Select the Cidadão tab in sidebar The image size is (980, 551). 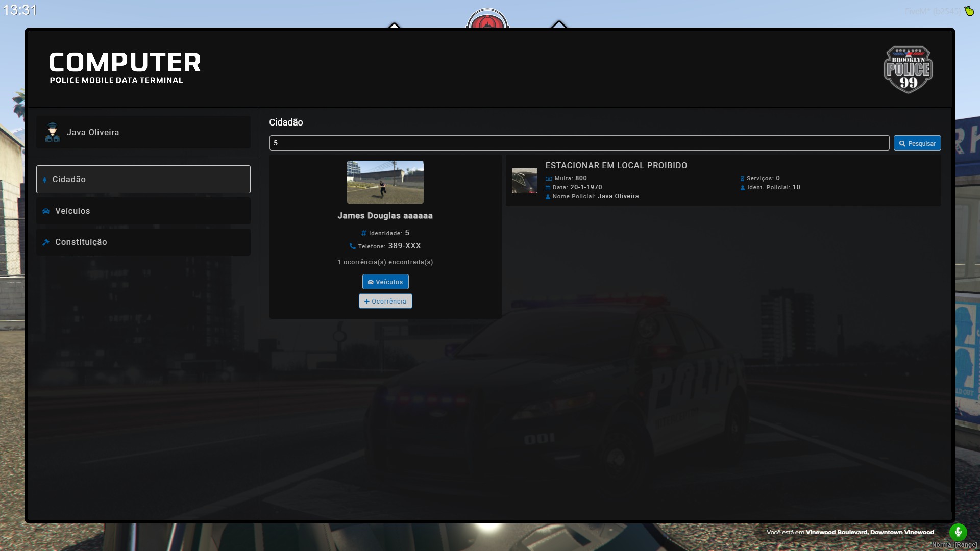[x=143, y=179]
